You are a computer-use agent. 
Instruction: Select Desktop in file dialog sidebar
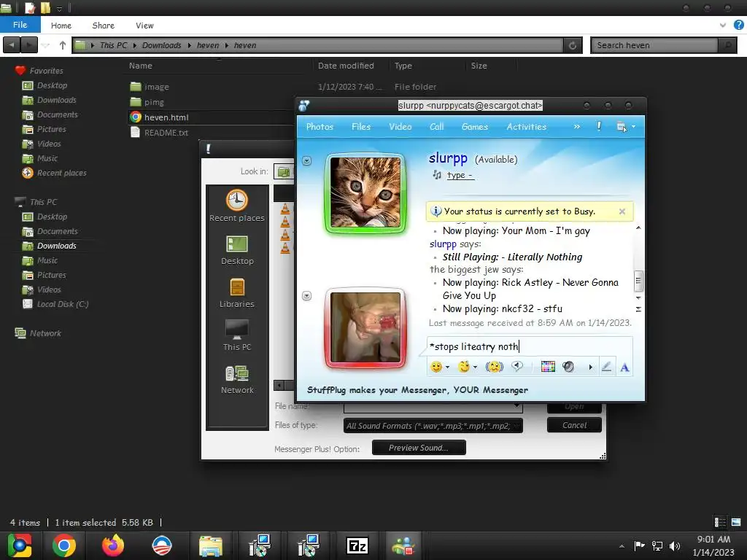[237, 251]
